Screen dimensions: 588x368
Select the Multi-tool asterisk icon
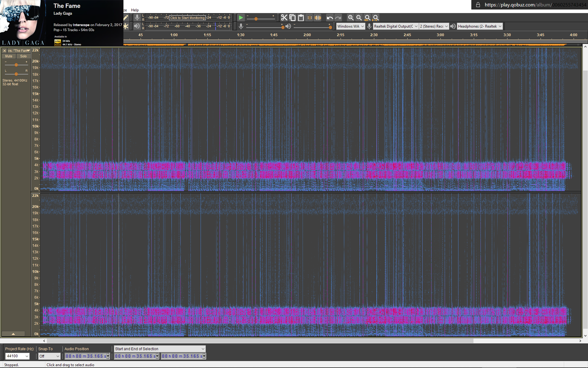click(126, 26)
